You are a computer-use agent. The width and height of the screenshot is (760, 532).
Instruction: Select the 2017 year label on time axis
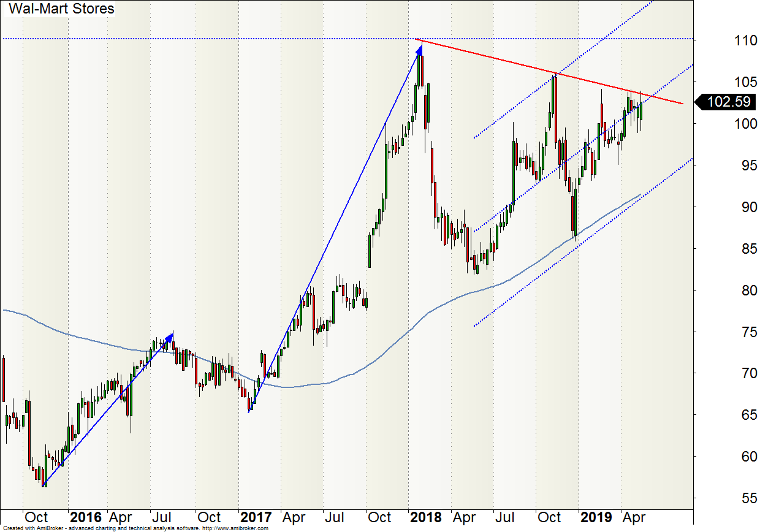[256, 517]
